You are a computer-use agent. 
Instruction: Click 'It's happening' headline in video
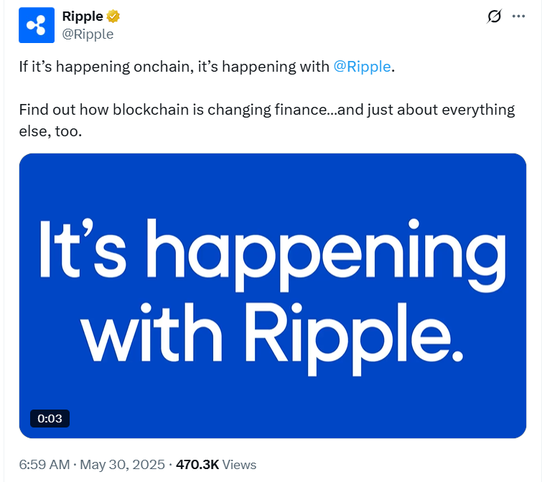pos(273,255)
